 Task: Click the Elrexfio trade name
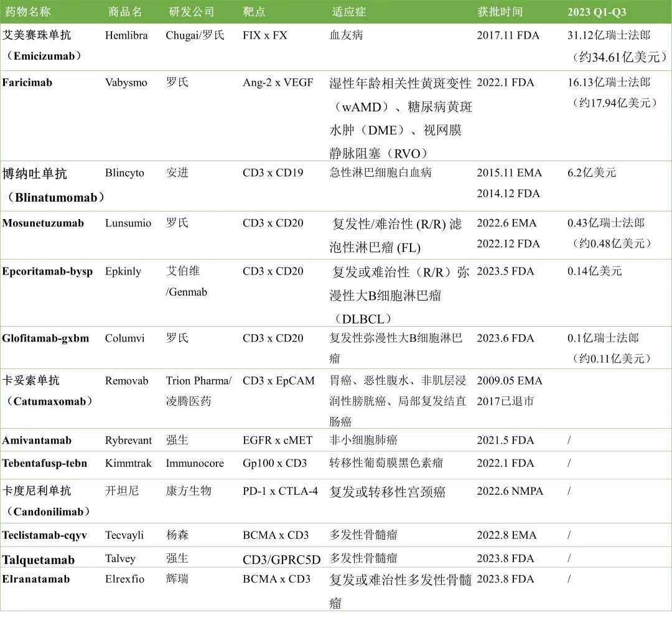click(x=124, y=579)
